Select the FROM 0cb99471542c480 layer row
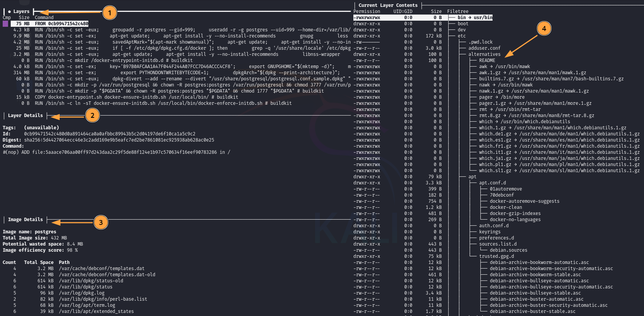Image resolution: width=644 pixels, height=316 pixels. click(61, 24)
